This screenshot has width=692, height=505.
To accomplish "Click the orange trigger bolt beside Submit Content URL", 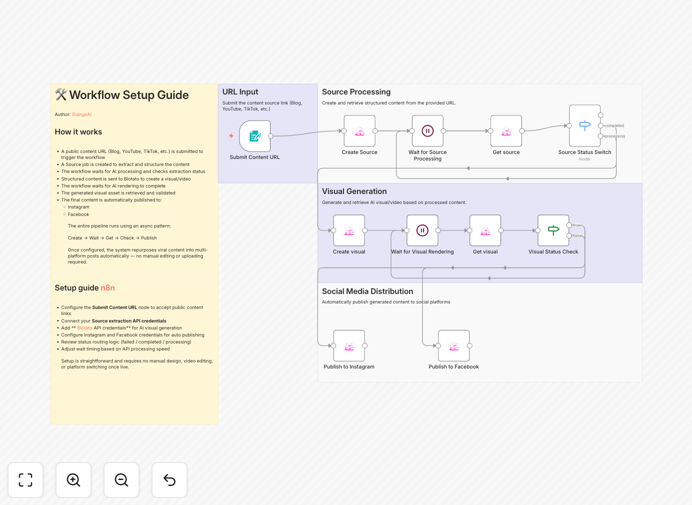I will [231, 136].
